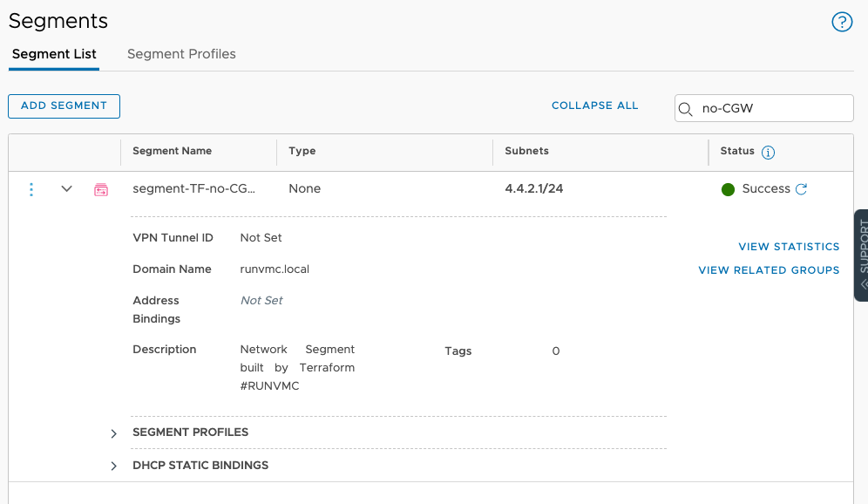Collapse the segment-TF-no-CGW row

(66, 189)
